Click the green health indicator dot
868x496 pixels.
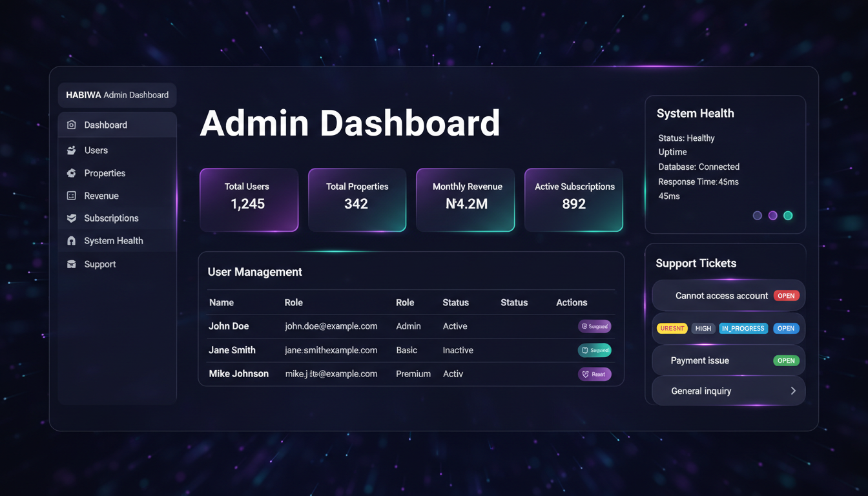point(788,215)
